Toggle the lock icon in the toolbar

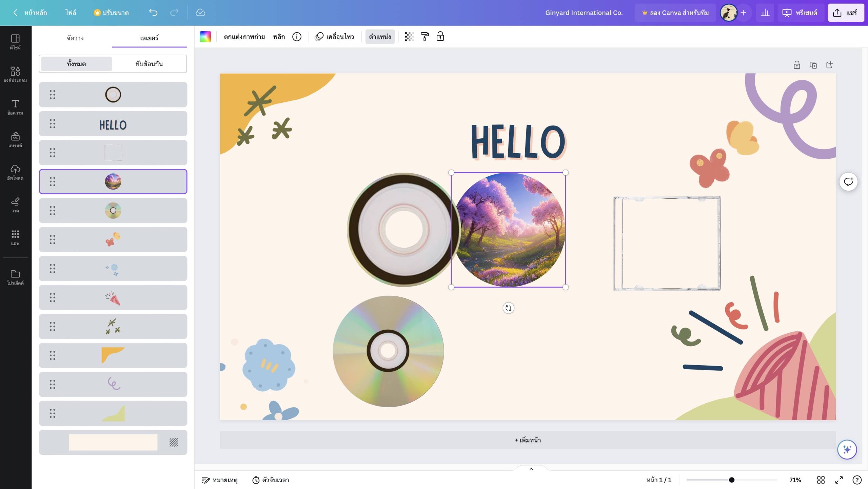(440, 37)
